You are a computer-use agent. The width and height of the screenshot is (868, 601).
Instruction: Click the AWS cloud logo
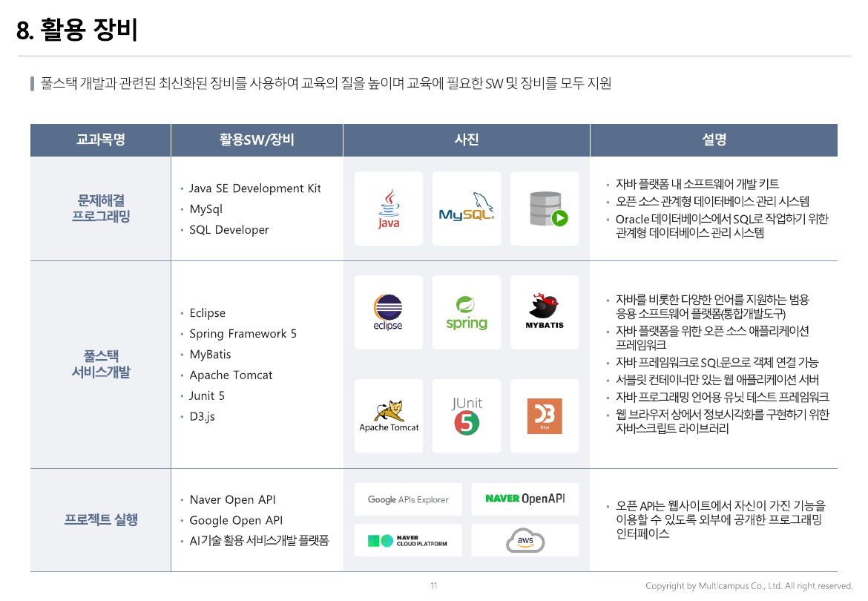(x=525, y=541)
